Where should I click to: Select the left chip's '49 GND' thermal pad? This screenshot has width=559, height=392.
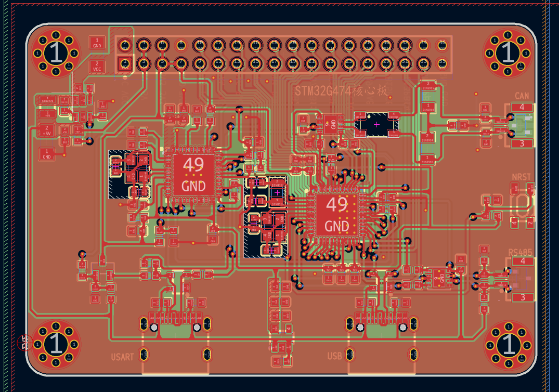click(193, 175)
